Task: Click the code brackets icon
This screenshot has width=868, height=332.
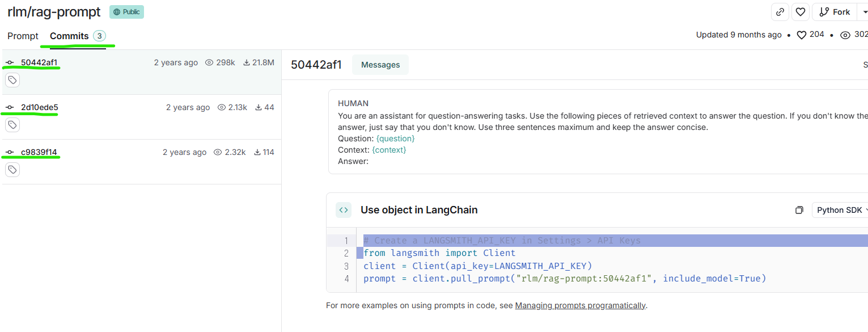Action: pos(344,210)
